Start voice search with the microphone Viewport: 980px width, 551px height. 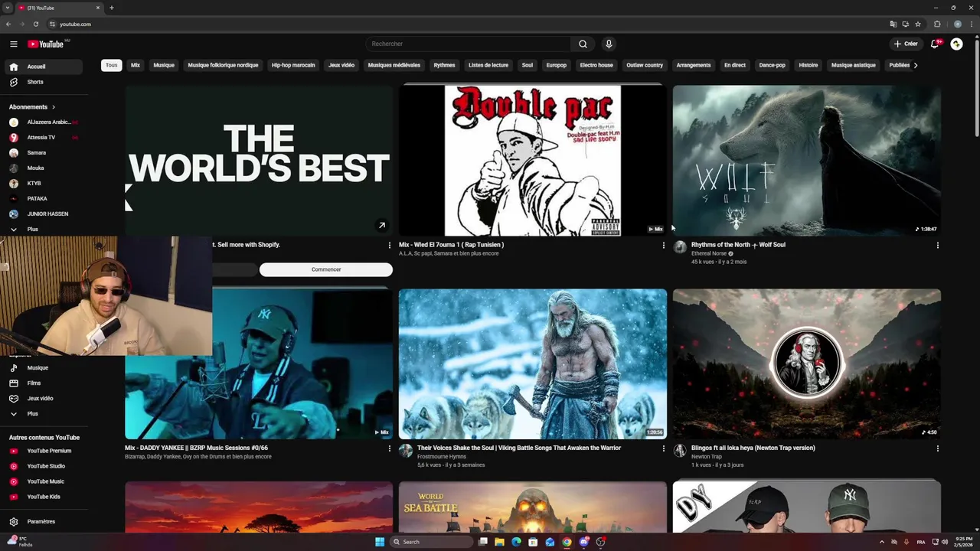pyautogui.click(x=609, y=44)
